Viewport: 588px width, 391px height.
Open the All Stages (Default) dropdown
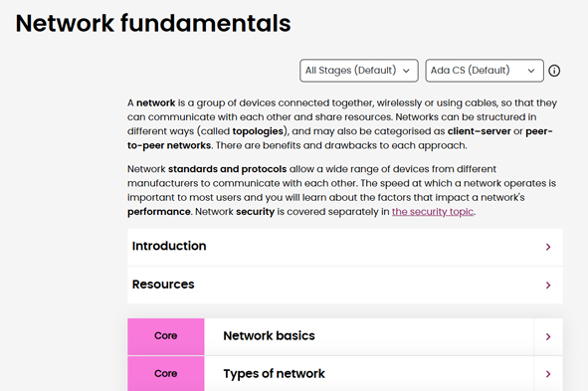[359, 71]
